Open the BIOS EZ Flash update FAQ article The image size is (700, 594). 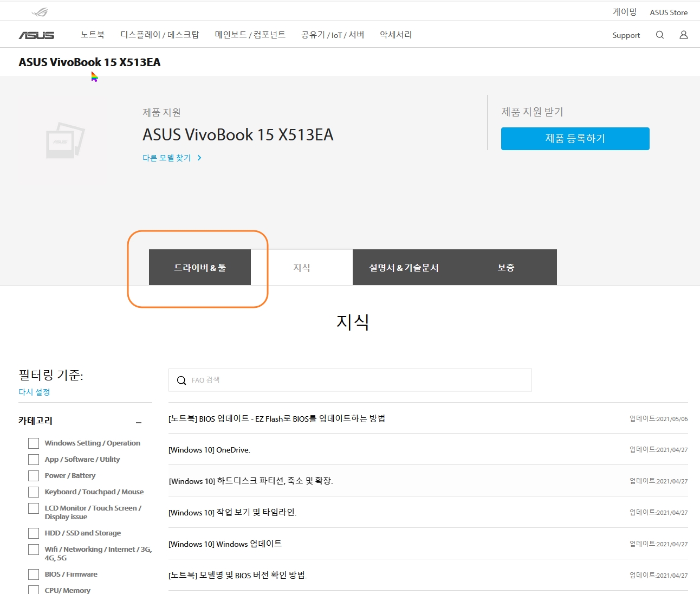(277, 418)
